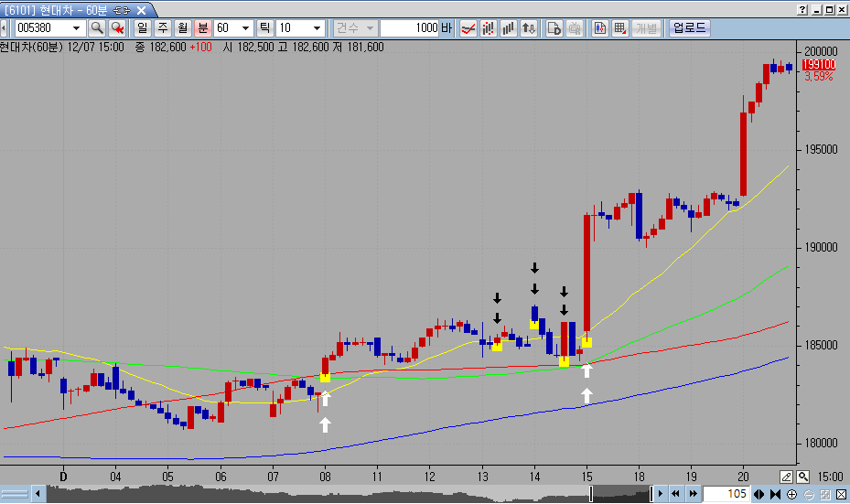Click the grid table icon in toolbar
850x504 pixels.
tap(620, 27)
